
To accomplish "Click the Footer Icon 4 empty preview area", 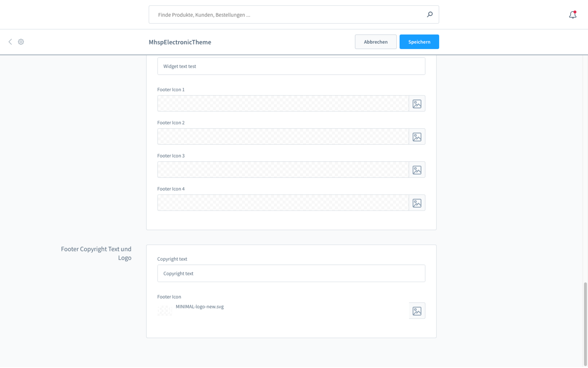I will (283, 203).
